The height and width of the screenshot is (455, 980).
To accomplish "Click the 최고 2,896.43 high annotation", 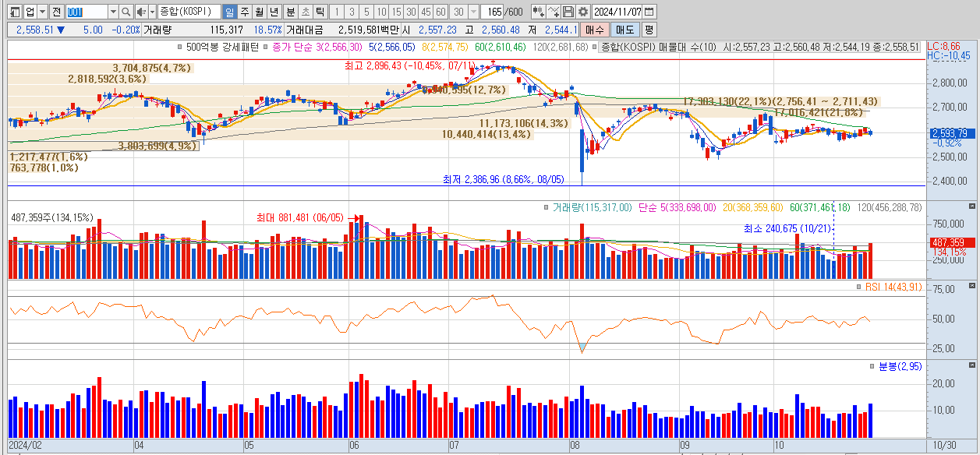I will coord(410,66).
